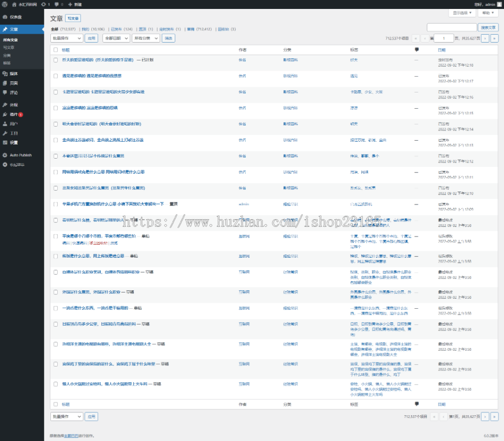Jump to last page with top double-arrow
504x441 pixels.
coord(494,38)
